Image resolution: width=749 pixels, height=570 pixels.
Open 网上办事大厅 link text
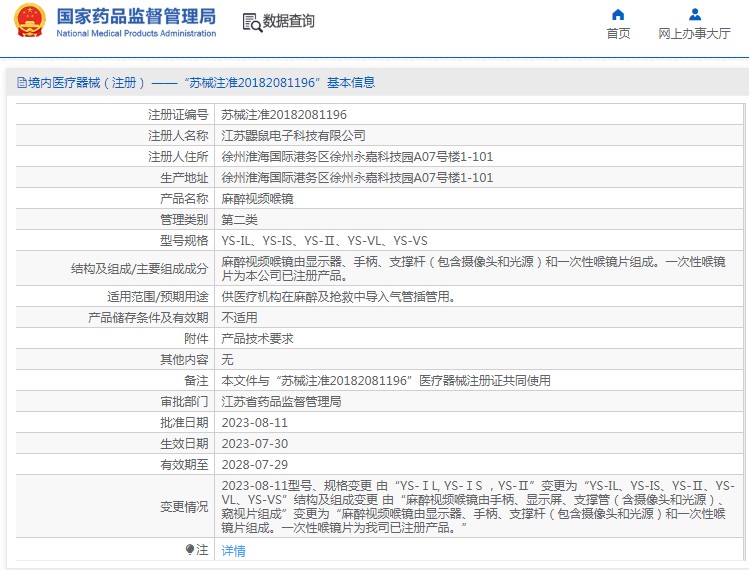coord(695,33)
